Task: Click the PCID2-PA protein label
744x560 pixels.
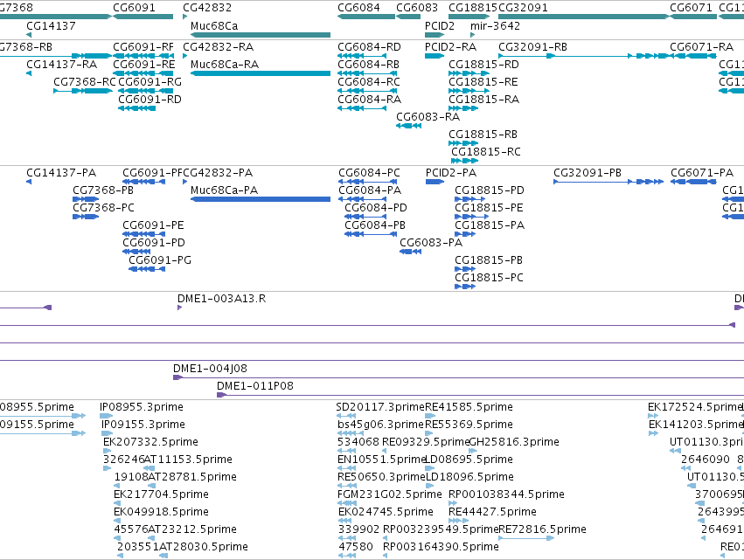Action: pyautogui.click(x=451, y=173)
